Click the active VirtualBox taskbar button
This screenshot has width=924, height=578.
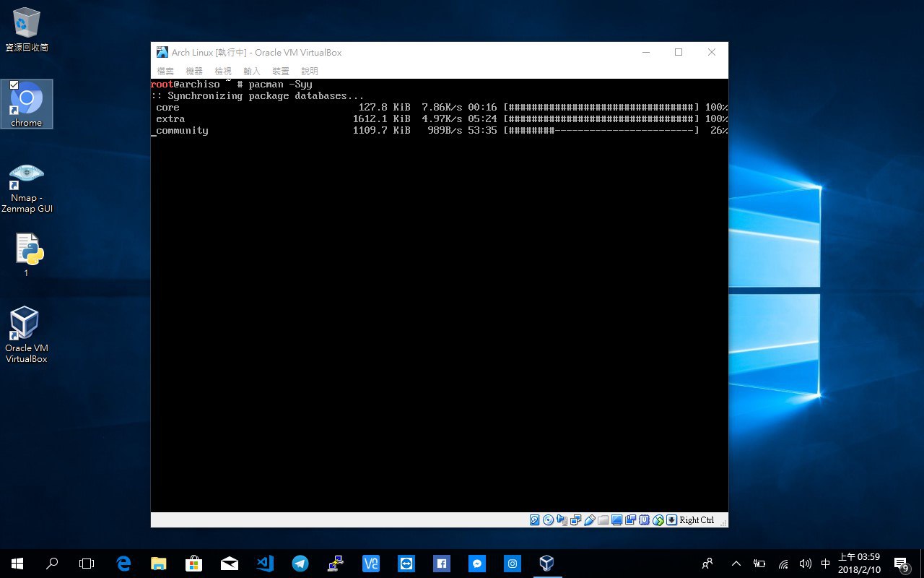[x=548, y=564]
